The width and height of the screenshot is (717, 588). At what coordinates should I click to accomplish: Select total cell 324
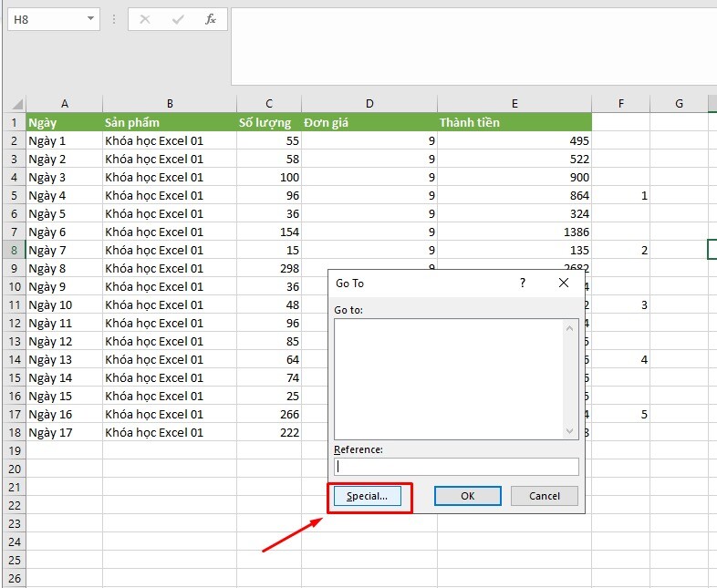click(x=514, y=214)
